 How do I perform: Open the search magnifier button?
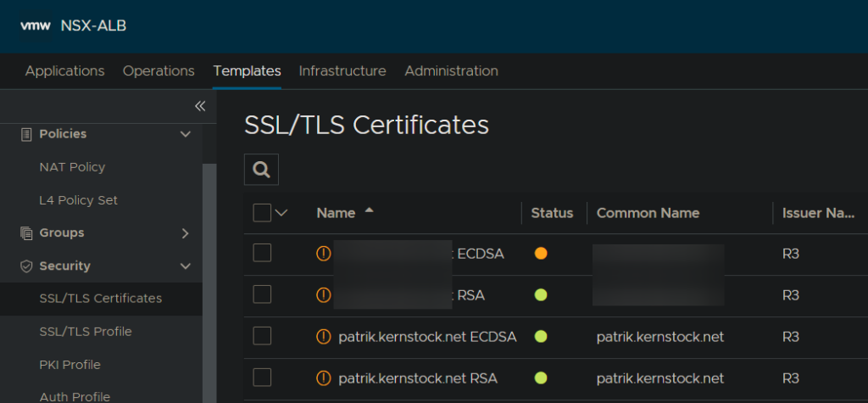coord(261,169)
